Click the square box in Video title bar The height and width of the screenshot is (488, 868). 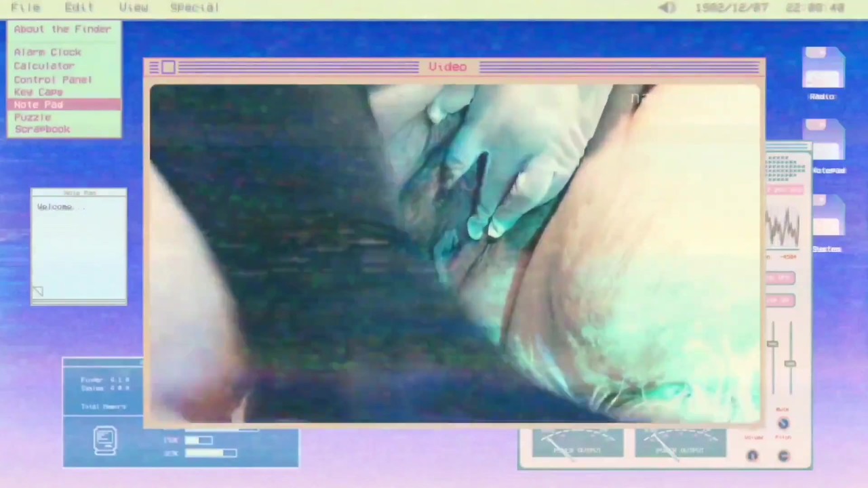[x=168, y=67]
